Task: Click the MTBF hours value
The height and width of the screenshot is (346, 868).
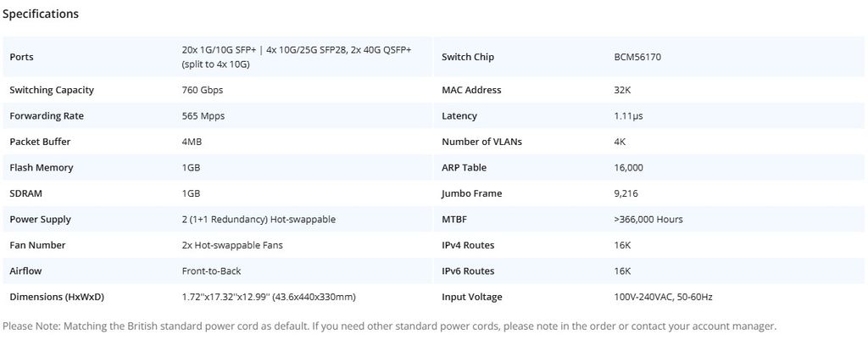Action: [x=648, y=220]
